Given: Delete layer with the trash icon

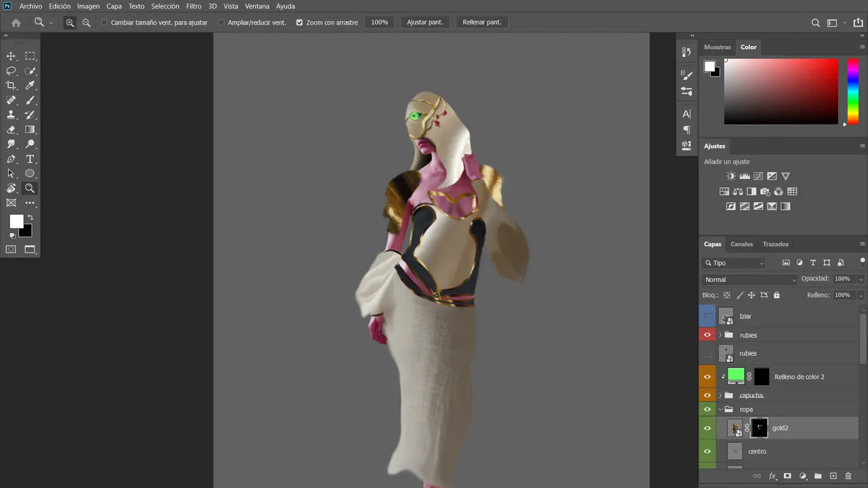Looking at the screenshot, I should (848, 476).
